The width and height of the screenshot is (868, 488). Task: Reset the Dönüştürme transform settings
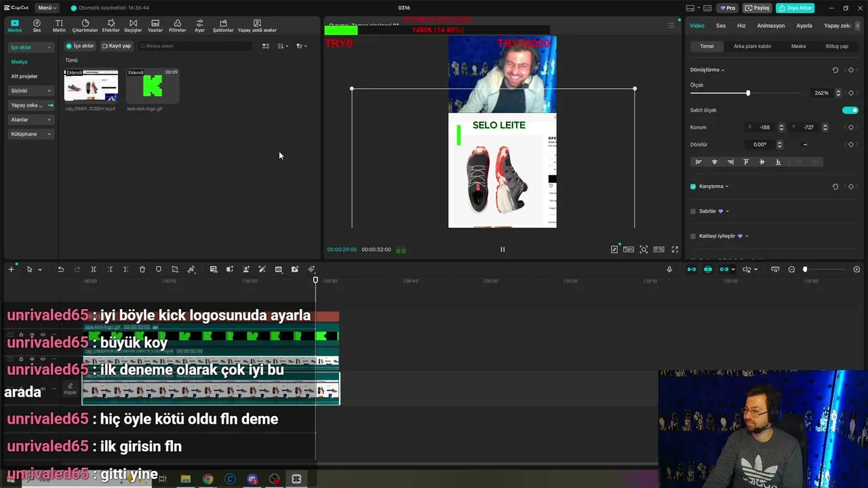pyautogui.click(x=835, y=70)
